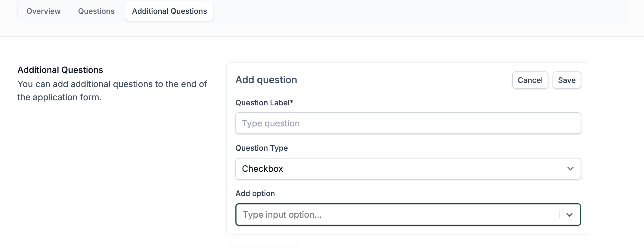Viewport: 644px width, 248px height.
Task: Save the new question
Action: [567, 80]
